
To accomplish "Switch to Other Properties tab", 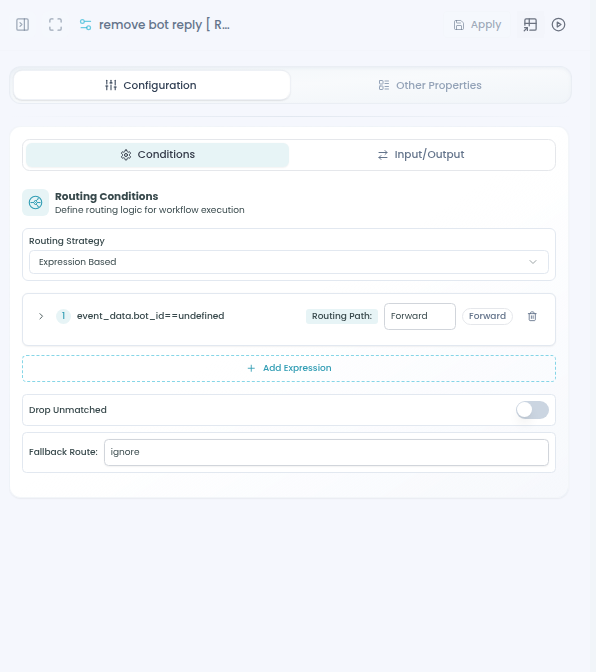I will pos(431,85).
